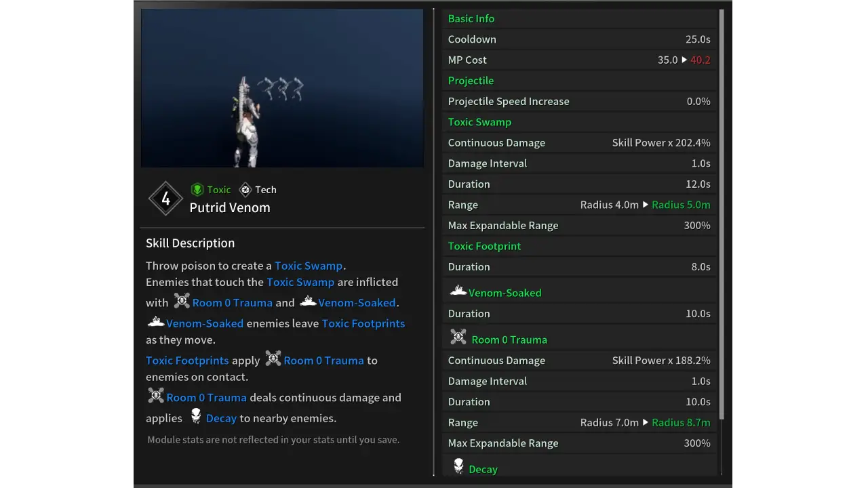Image resolution: width=868 pixels, height=488 pixels.
Task: Click the Room 0 Trauma crossbones icon in description
Action: [x=181, y=302]
